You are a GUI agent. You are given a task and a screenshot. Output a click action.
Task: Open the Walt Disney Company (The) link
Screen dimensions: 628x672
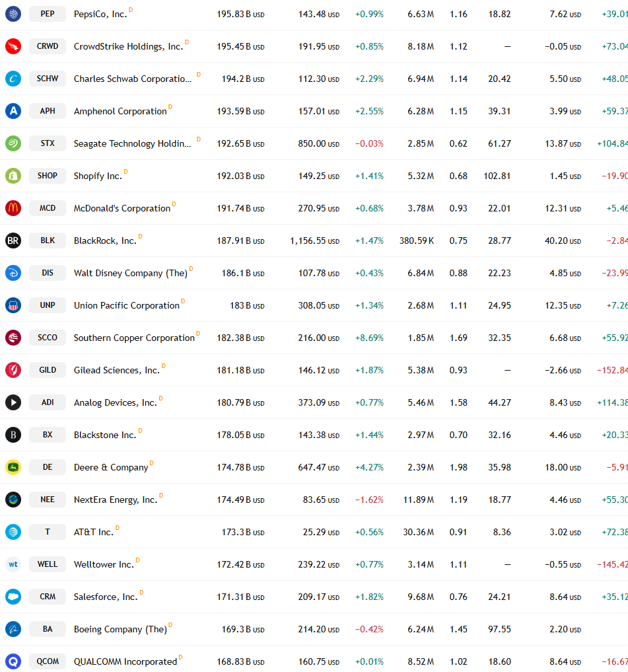tap(131, 273)
